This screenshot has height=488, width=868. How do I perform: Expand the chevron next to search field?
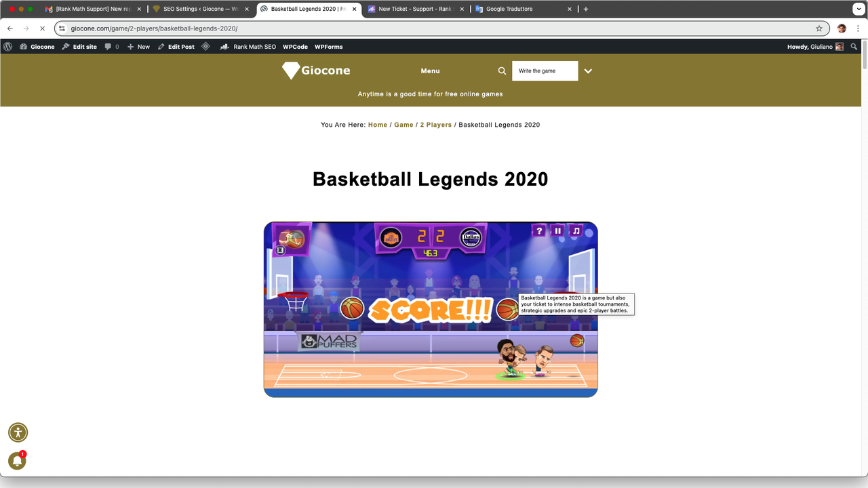(x=588, y=71)
